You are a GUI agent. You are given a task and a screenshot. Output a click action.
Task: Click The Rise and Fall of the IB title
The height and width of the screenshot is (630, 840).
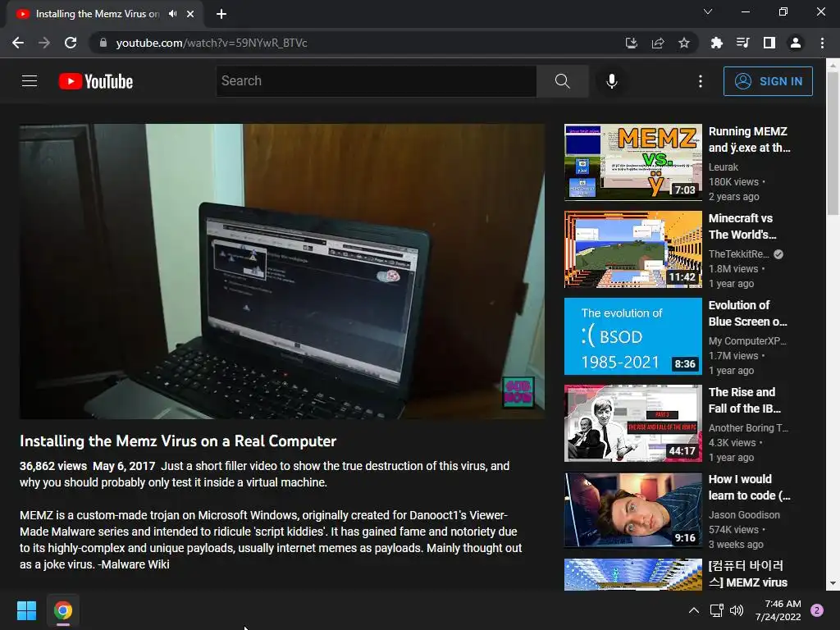745,400
